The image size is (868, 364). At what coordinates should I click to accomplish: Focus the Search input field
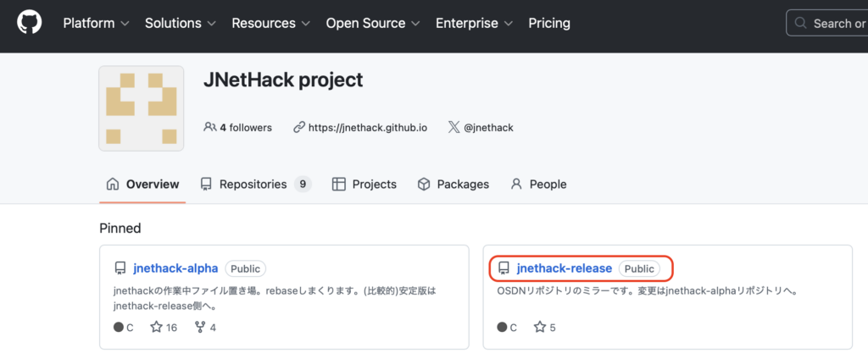[x=831, y=23]
